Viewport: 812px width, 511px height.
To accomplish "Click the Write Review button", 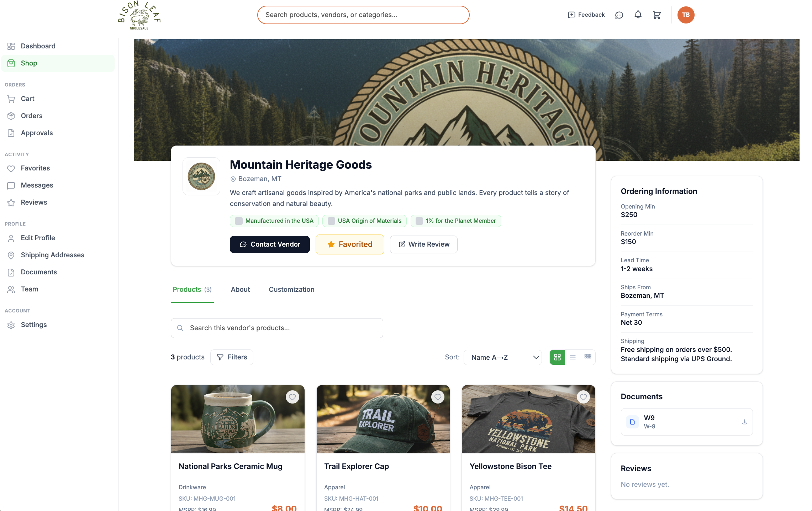I will [423, 244].
